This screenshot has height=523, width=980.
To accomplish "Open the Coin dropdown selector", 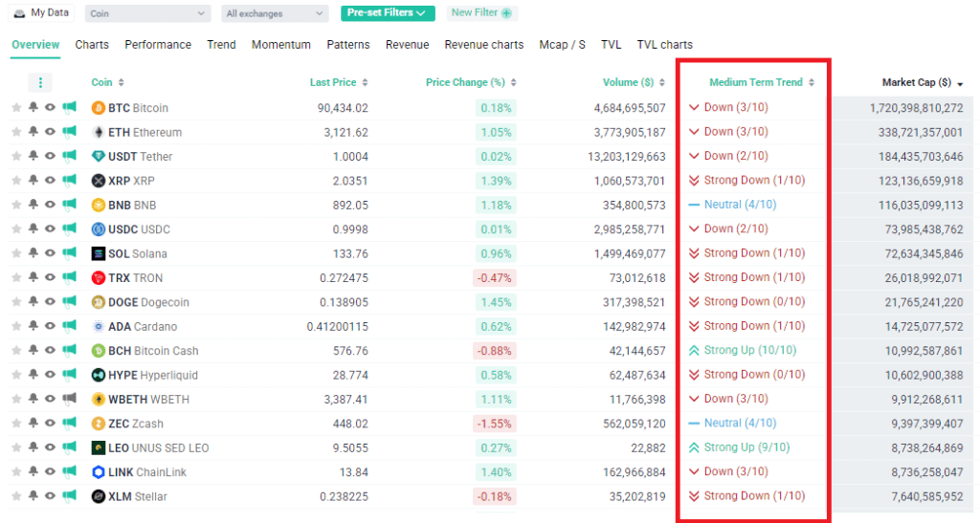I will (147, 13).
